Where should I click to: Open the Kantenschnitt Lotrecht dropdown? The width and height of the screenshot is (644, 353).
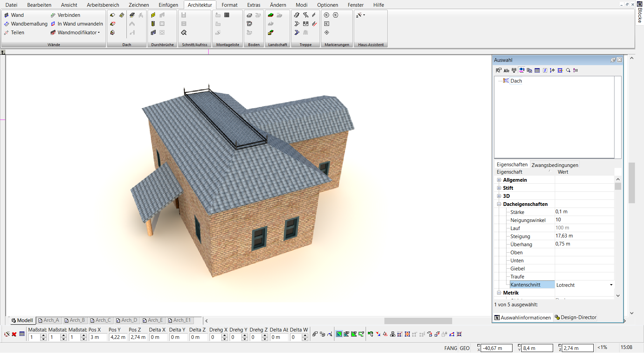[611, 285]
